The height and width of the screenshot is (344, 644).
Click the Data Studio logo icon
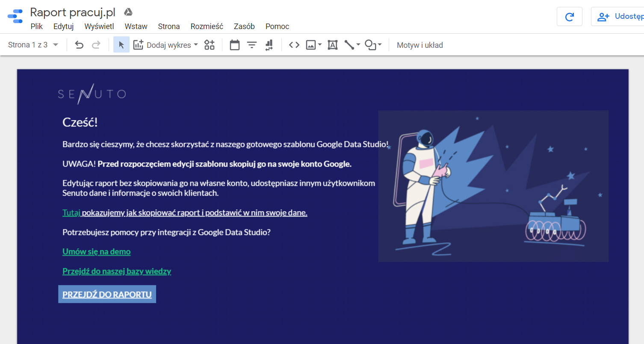15,16
